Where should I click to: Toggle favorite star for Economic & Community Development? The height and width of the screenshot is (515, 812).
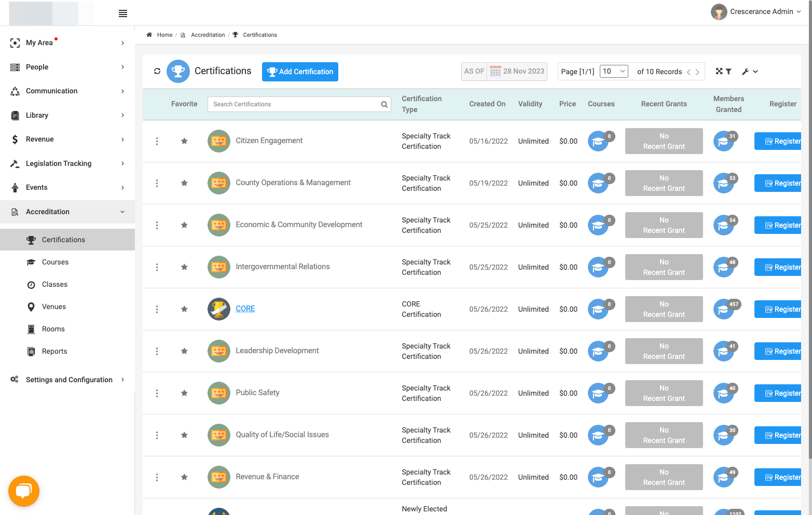point(184,225)
